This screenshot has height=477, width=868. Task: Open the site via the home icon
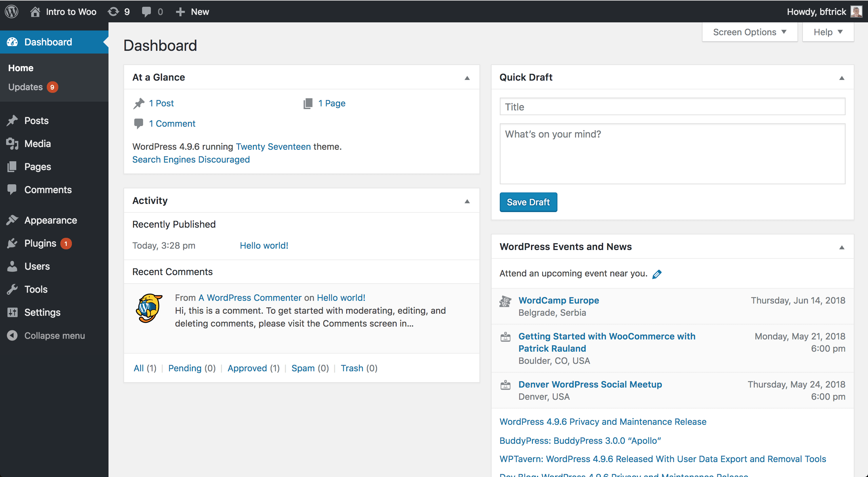tap(36, 11)
